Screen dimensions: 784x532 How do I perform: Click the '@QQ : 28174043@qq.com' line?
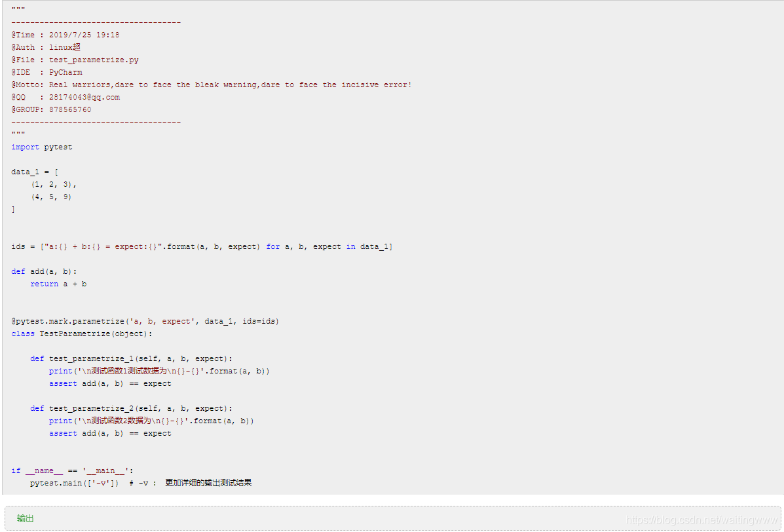pos(65,98)
